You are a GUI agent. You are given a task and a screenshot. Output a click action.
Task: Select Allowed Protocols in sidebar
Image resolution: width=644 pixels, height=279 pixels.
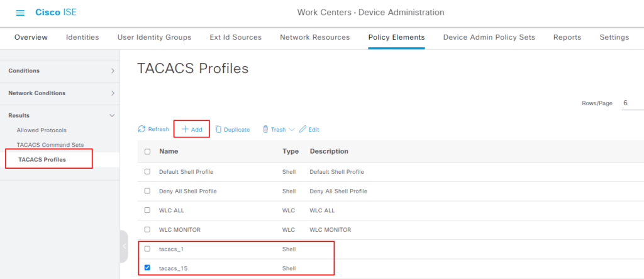[41, 130]
